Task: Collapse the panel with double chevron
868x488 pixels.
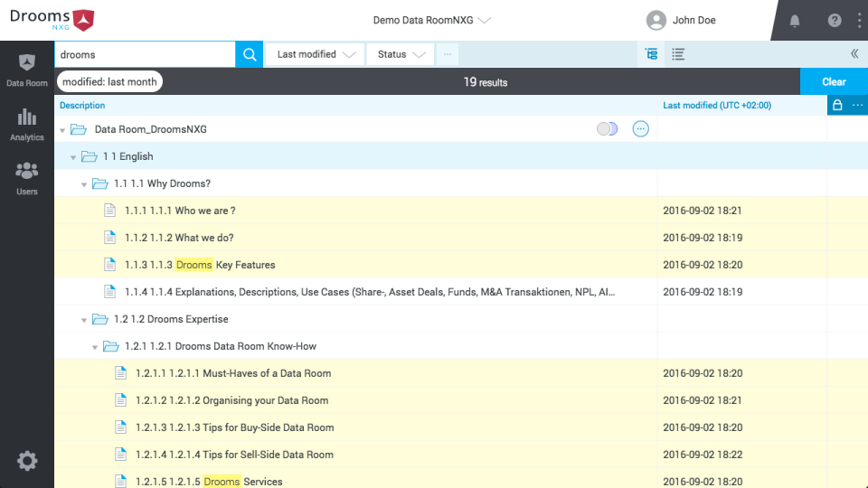Action: (x=854, y=53)
